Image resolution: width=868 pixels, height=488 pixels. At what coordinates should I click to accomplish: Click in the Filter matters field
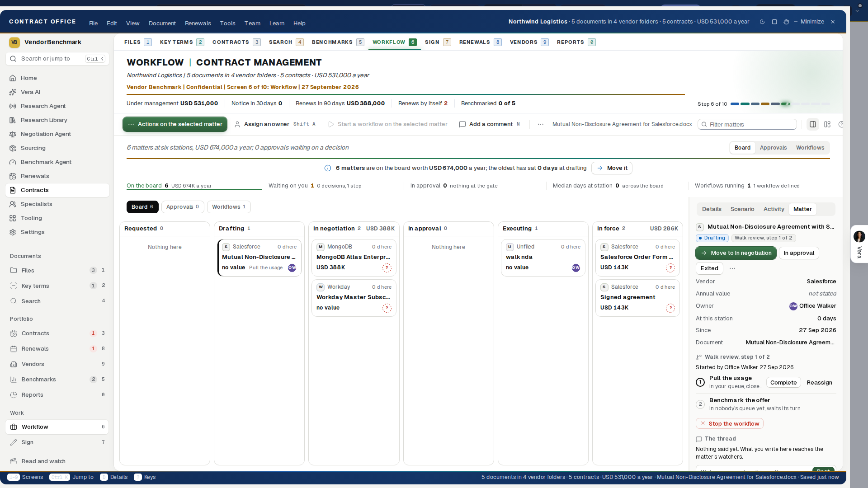747,124
